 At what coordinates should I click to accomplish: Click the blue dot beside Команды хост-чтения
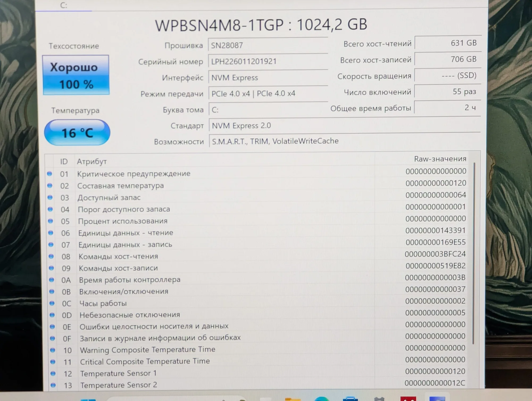51,256
